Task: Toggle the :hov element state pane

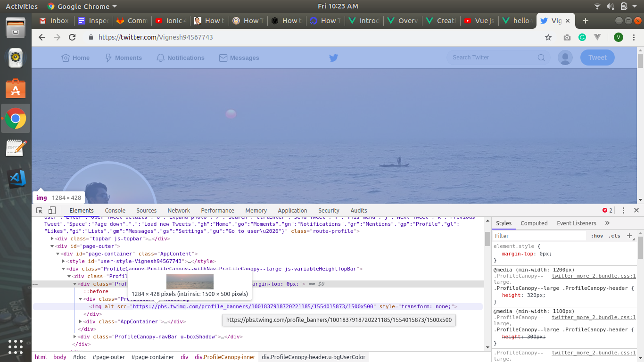Action: coord(597,236)
